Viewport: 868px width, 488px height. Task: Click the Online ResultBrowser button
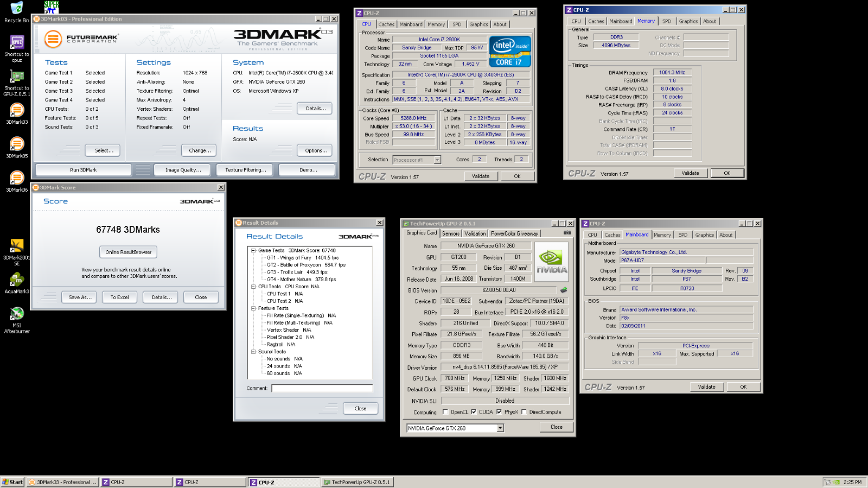click(x=129, y=252)
